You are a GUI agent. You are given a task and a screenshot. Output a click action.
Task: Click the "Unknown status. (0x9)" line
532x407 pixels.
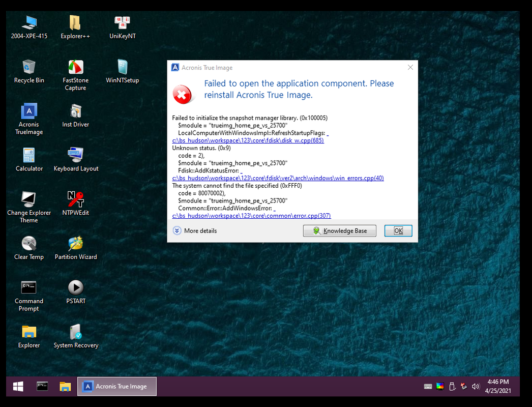pyautogui.click(x=201, y=148)
